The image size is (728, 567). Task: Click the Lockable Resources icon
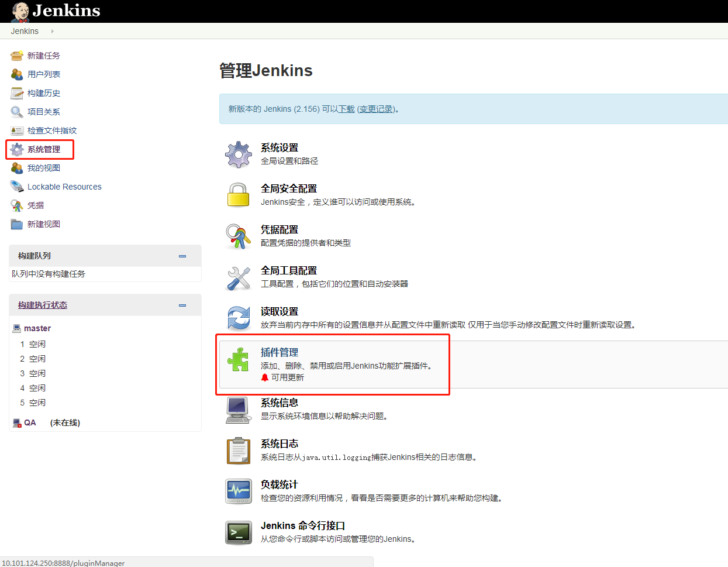[17, 187]
